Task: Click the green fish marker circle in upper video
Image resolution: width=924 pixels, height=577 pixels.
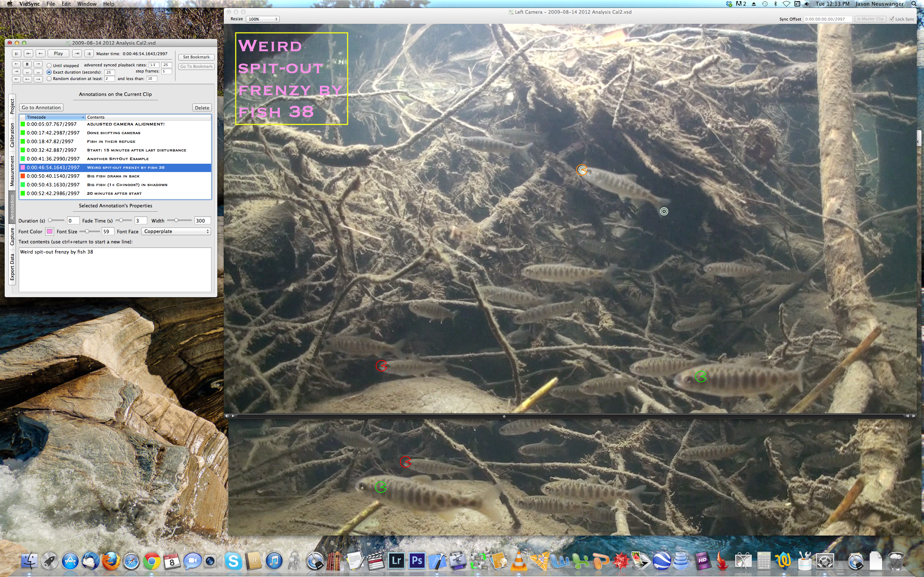Action: (x=700, y=376)
